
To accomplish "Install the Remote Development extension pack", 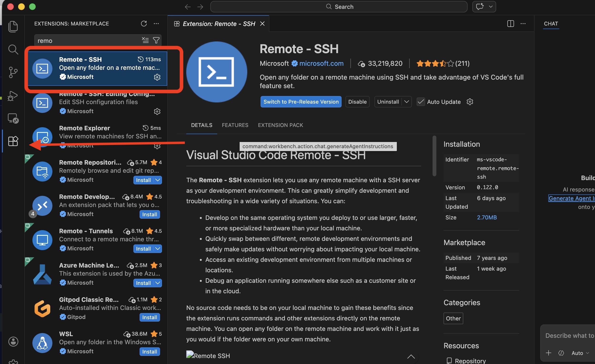I will (x=150, y=214).
